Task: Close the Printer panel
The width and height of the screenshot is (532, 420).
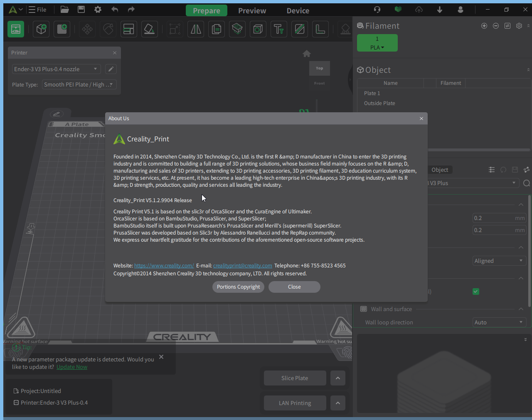Action: point(115,53)
